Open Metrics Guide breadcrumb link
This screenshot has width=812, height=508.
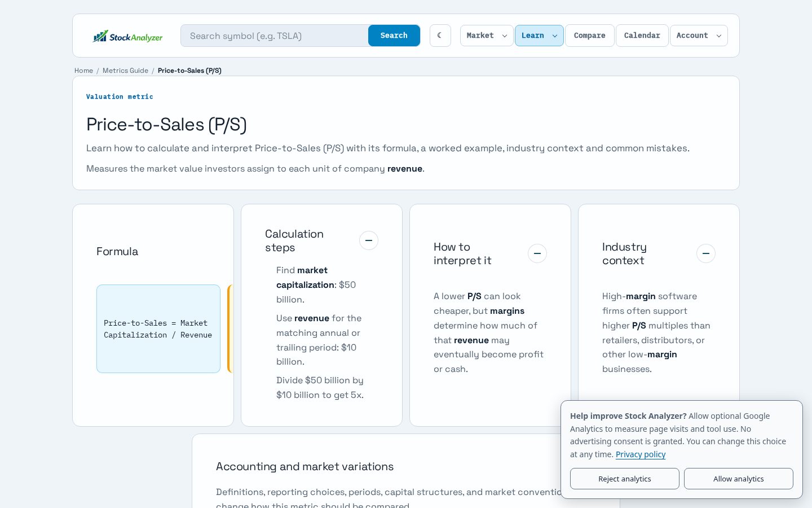125,71
